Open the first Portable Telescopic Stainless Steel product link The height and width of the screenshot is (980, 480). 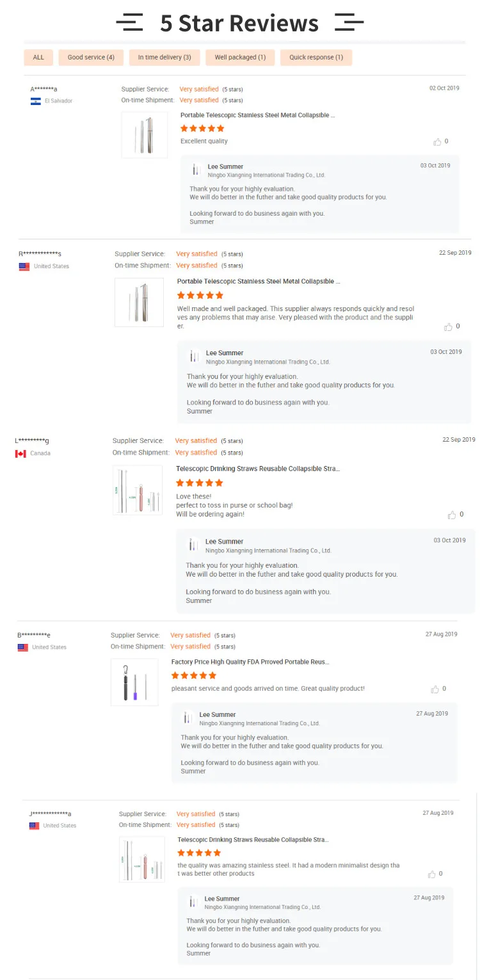coord(257,115)
